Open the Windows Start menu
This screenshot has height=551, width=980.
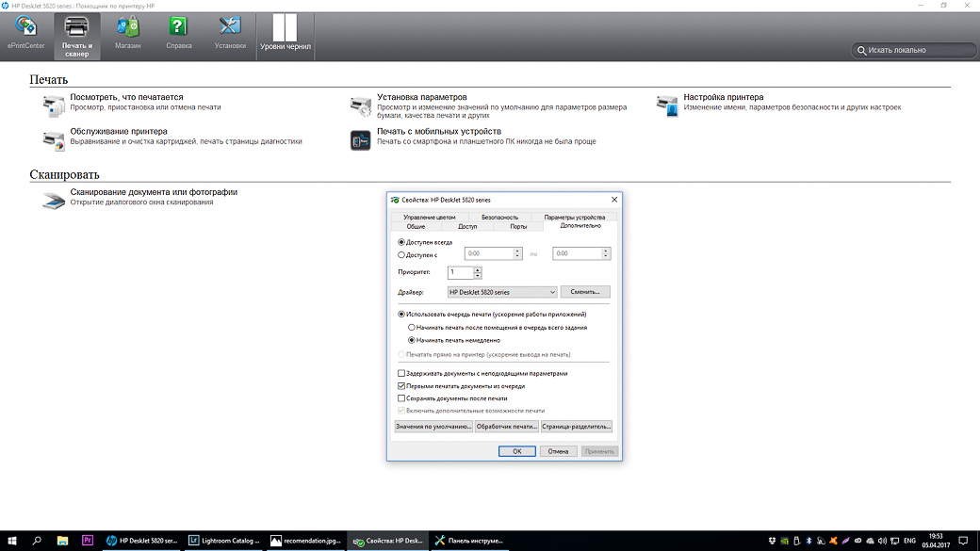click(12, 541)
